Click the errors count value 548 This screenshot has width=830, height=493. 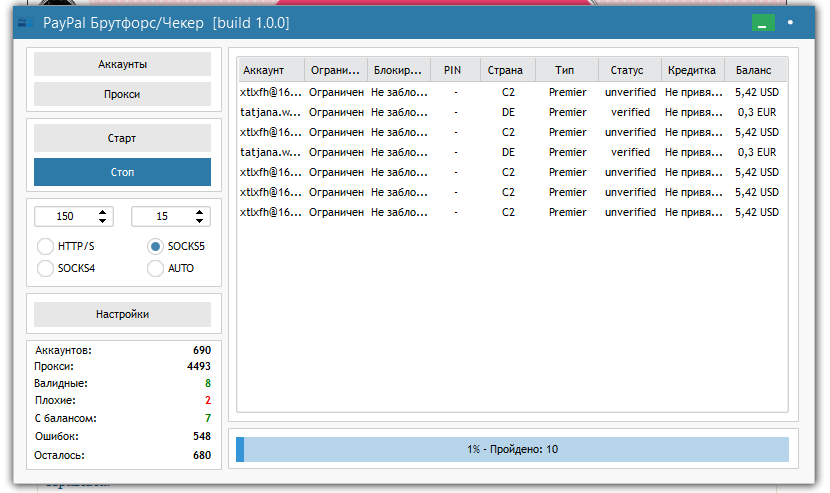coord(202,436)
